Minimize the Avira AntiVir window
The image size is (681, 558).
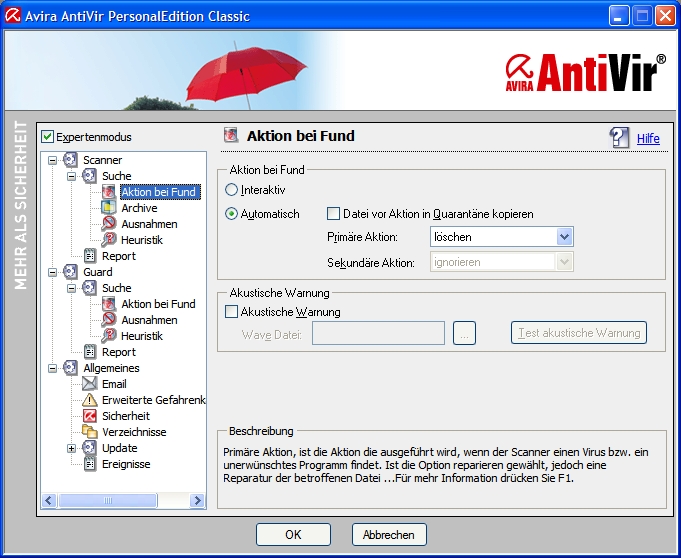618,16
